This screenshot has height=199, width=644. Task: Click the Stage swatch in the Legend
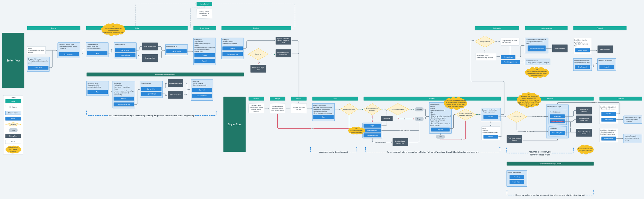13,101
